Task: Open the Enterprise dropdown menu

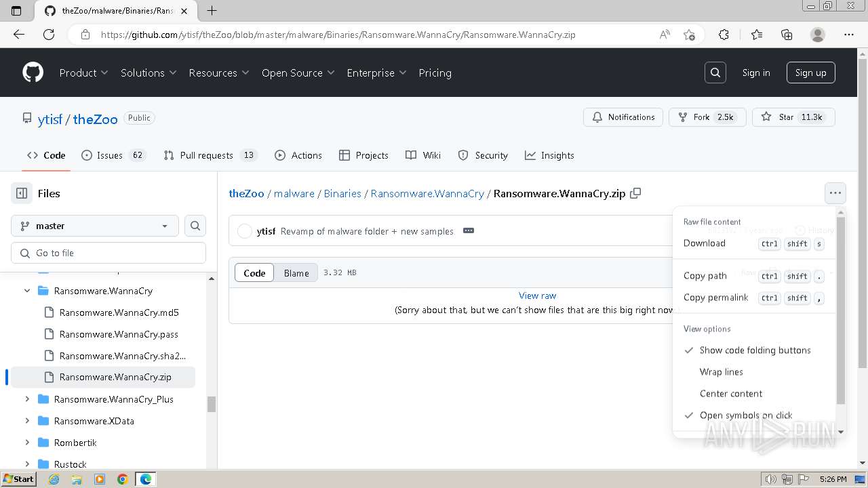Action: click(376, 73)
